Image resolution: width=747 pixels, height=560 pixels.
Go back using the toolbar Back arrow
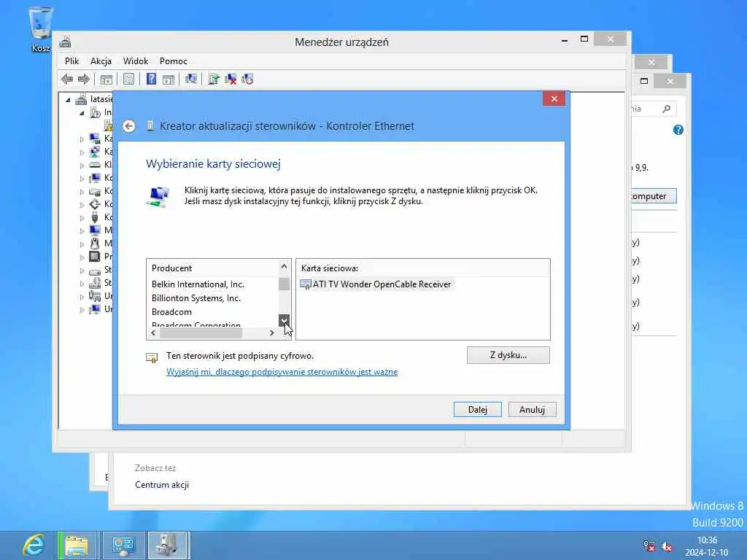coord(67,79)
